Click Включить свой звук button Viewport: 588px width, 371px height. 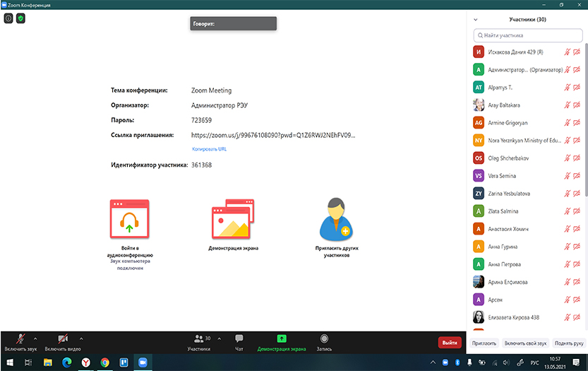click(525, 343)
